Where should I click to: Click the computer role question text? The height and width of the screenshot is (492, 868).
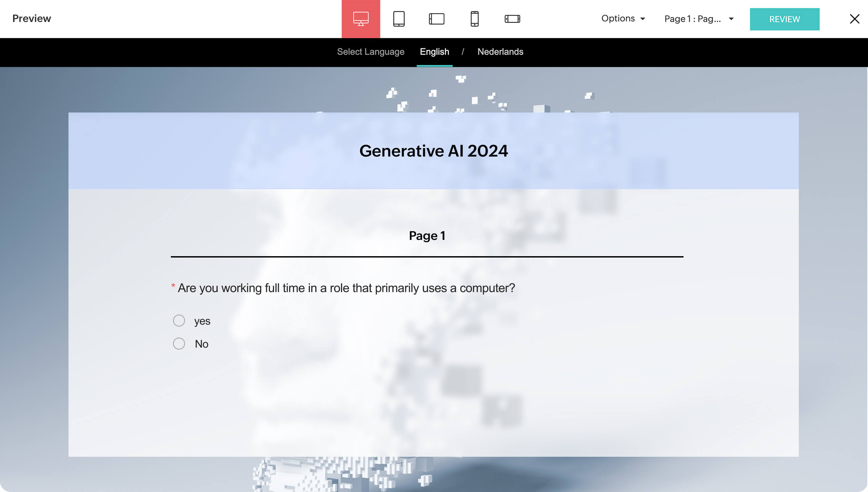(x=346, y=288)
